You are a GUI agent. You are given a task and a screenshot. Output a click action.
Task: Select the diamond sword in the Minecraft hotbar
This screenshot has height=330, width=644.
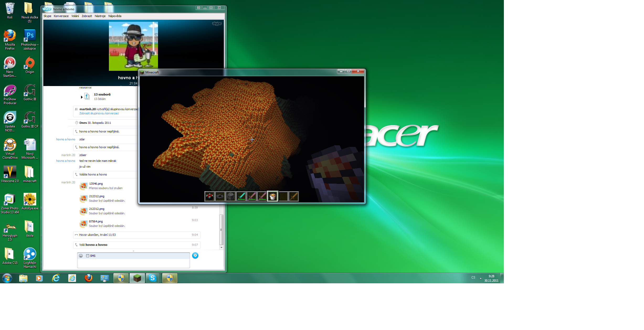(x=241, y=196)
